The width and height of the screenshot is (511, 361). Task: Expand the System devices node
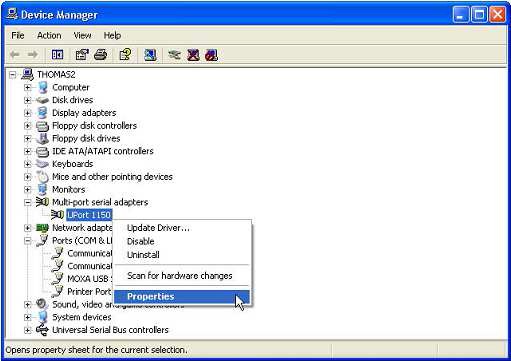click(x=28, y=317)
